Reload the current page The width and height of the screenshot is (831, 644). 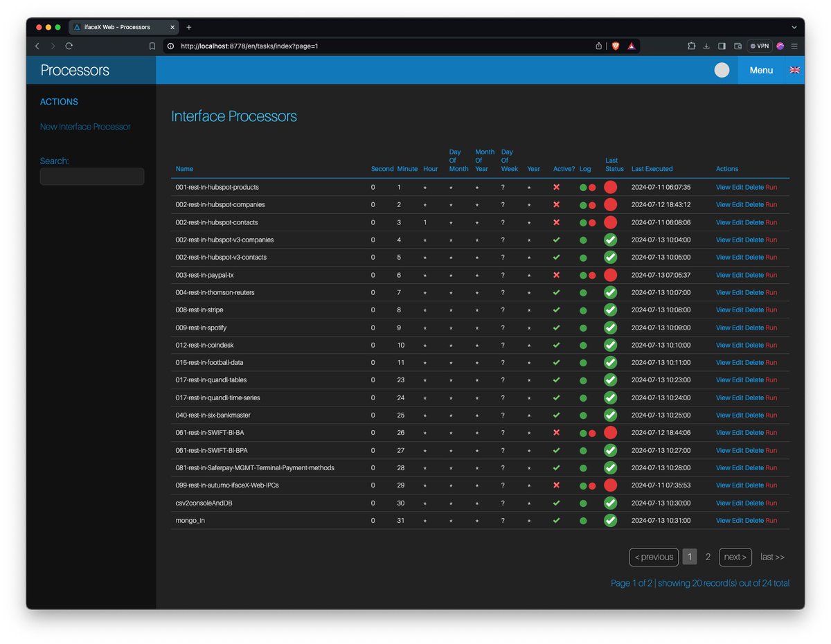(x=69, y=46)
